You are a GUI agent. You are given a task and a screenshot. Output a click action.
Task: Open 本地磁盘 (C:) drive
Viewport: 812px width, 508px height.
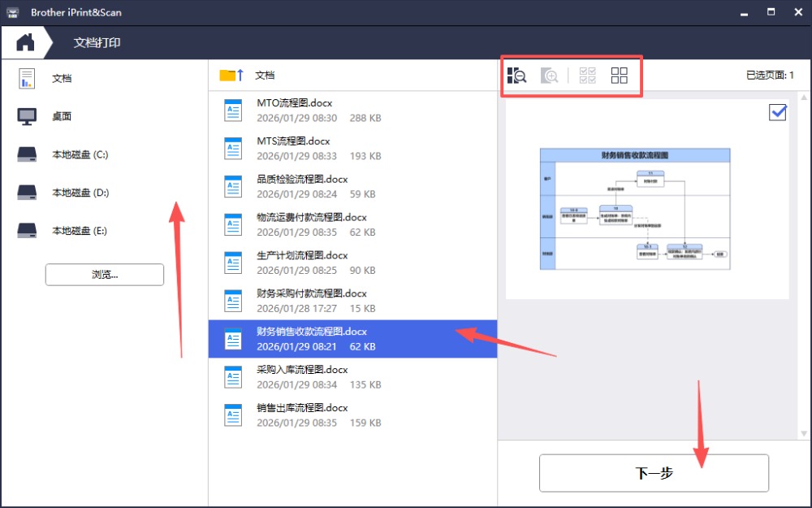pos(80,154)
